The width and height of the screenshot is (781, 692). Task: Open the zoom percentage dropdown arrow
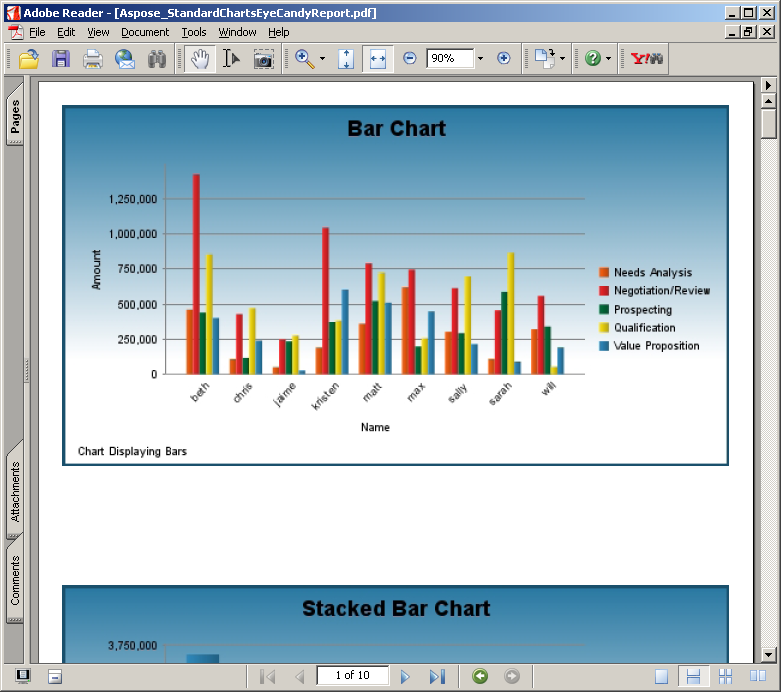pos(480,59)
